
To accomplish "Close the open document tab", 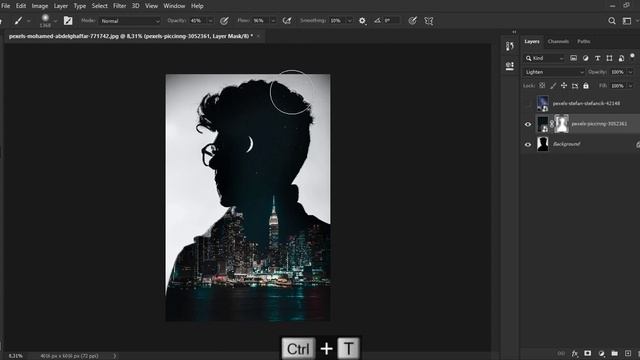I will (x=258, y=36).
